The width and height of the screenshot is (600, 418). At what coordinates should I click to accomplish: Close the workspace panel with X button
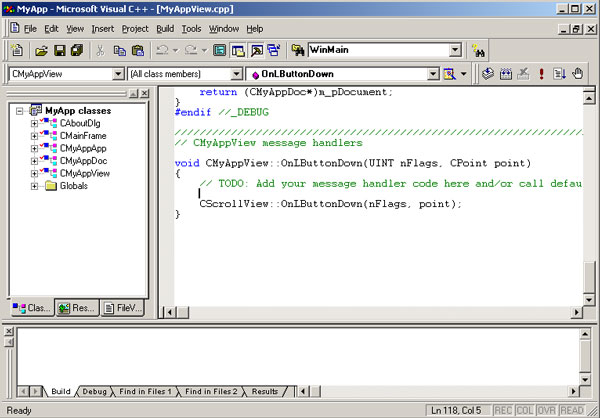(145, 93)
